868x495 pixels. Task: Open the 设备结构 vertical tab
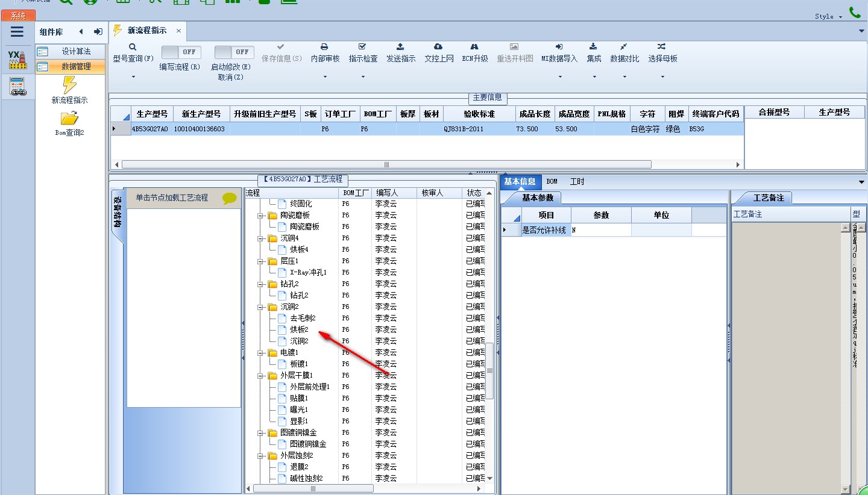pos(118,212)
